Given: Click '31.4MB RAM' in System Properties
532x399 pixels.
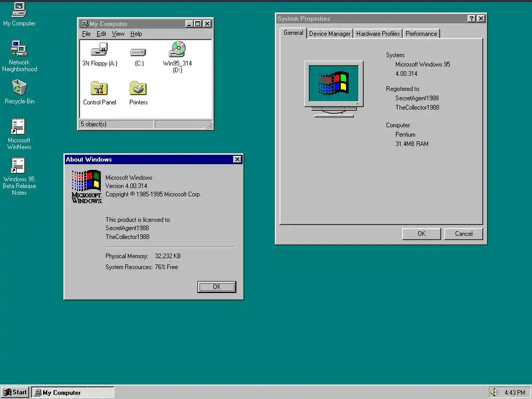Looking at the screenshot, I should (411, 144).
